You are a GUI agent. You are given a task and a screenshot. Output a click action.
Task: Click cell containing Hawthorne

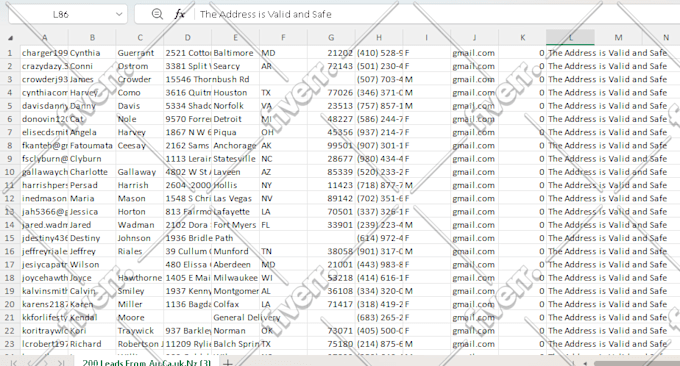tap(140, 278)
